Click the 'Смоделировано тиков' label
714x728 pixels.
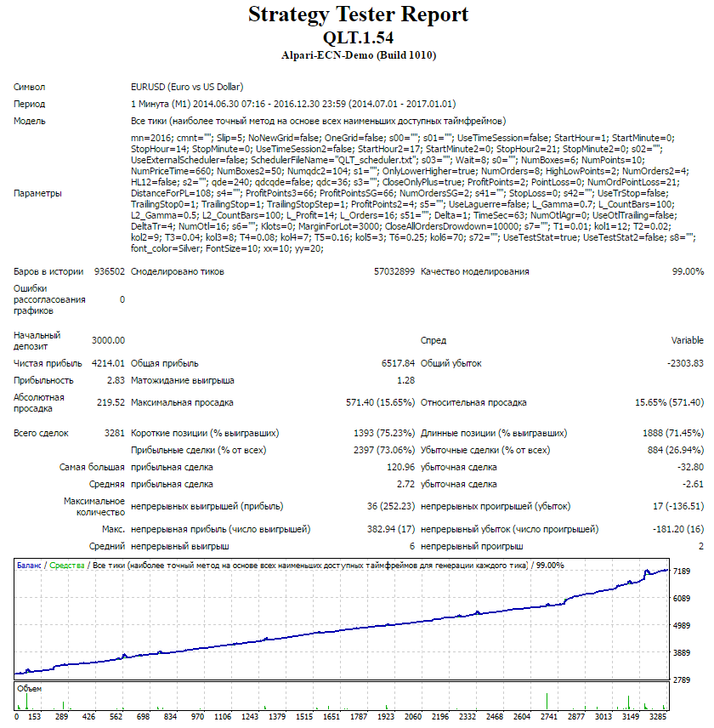tap(177, 271)
